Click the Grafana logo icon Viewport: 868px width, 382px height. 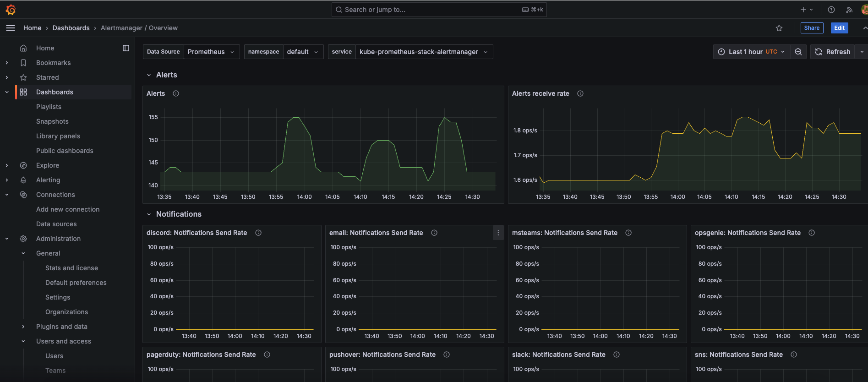point(11,10)
